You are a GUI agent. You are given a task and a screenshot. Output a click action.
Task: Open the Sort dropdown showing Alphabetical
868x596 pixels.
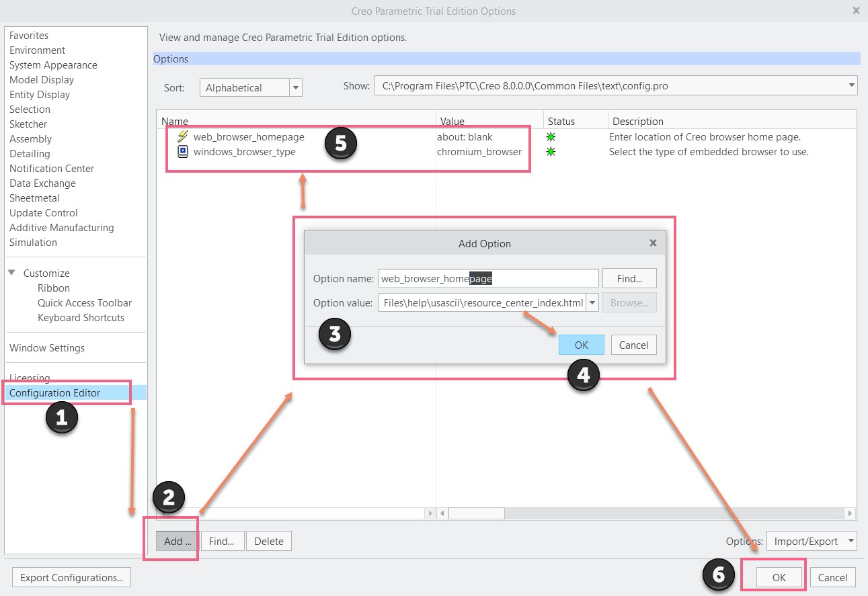tap(295, 87)
